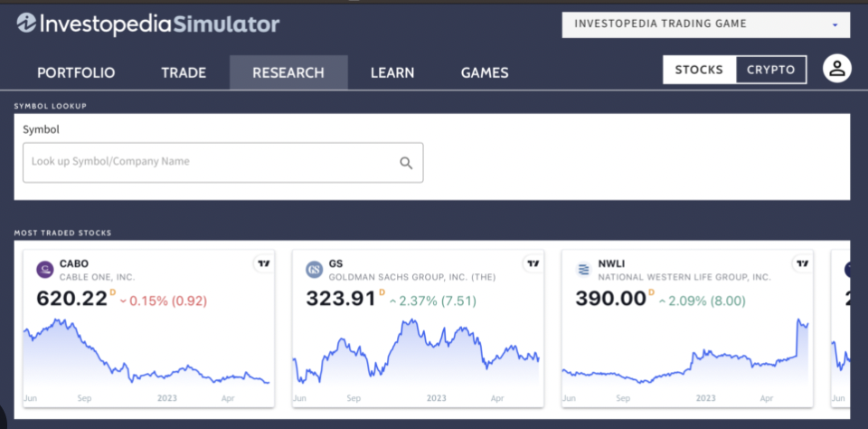Click the Symbol label above the lookup field
Screen dimensions: 868x429
[x=41, y=129]
